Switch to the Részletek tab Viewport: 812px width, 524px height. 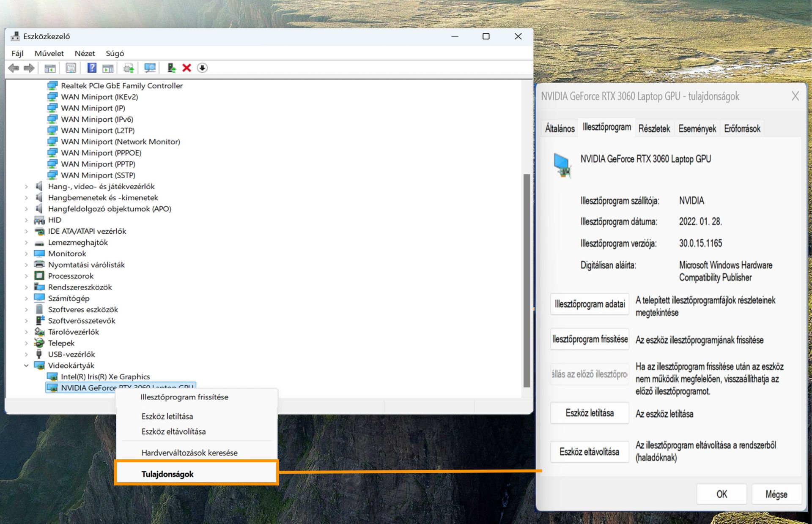coord(654,128)
